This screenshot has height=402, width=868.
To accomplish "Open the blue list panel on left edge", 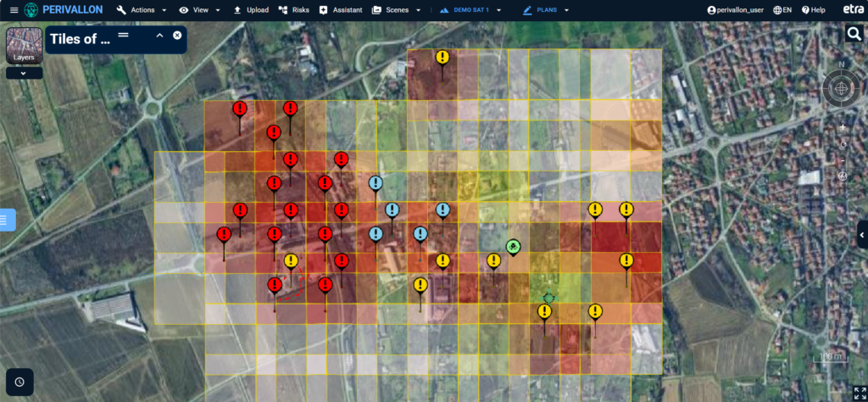I will (x=5, y=220).
